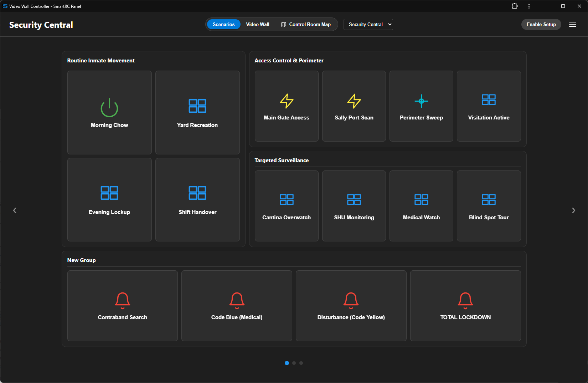588x383 pixels.
Task: Click the Evening Lockup grid icon
Action: coord(109,193)
